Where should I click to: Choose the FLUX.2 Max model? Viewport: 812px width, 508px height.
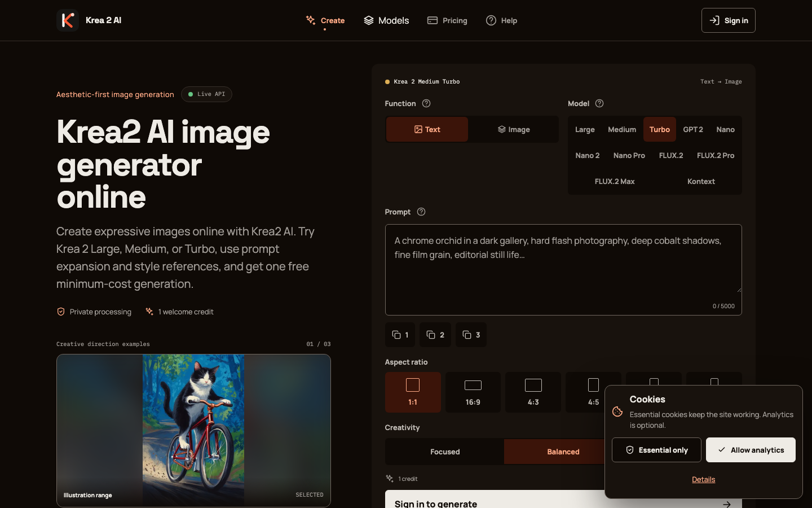[615, 181]
